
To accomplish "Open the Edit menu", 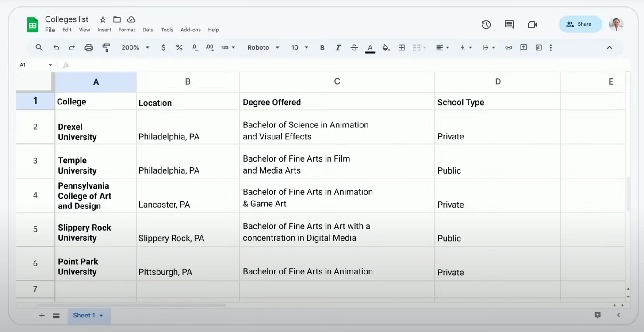I will 67,30.
